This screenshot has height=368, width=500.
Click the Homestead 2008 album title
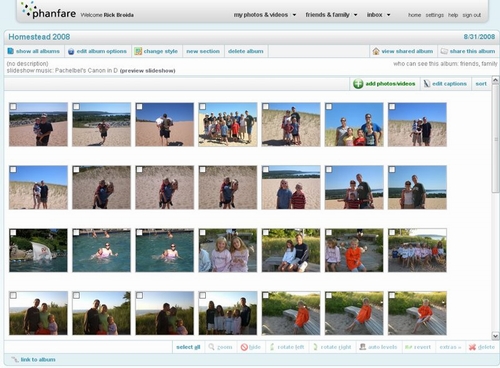click(39, 37)
